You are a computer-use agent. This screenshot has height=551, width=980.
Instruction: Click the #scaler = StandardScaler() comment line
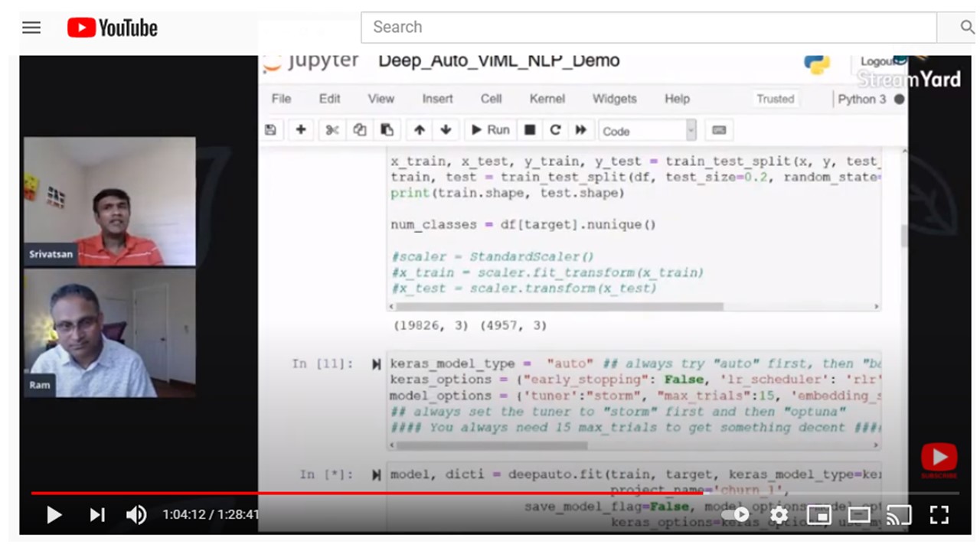tap(492, 257)
